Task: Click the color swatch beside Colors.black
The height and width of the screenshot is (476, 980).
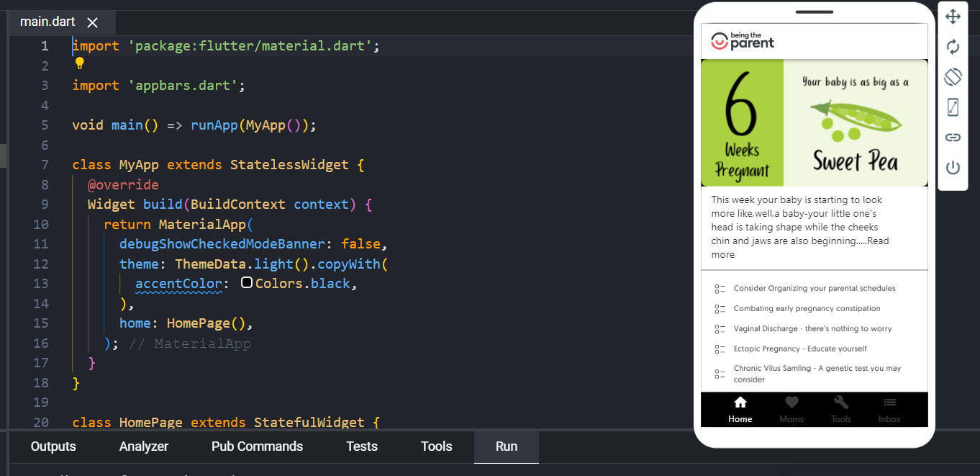Action: pyautogui.click(x=247, y=282)
